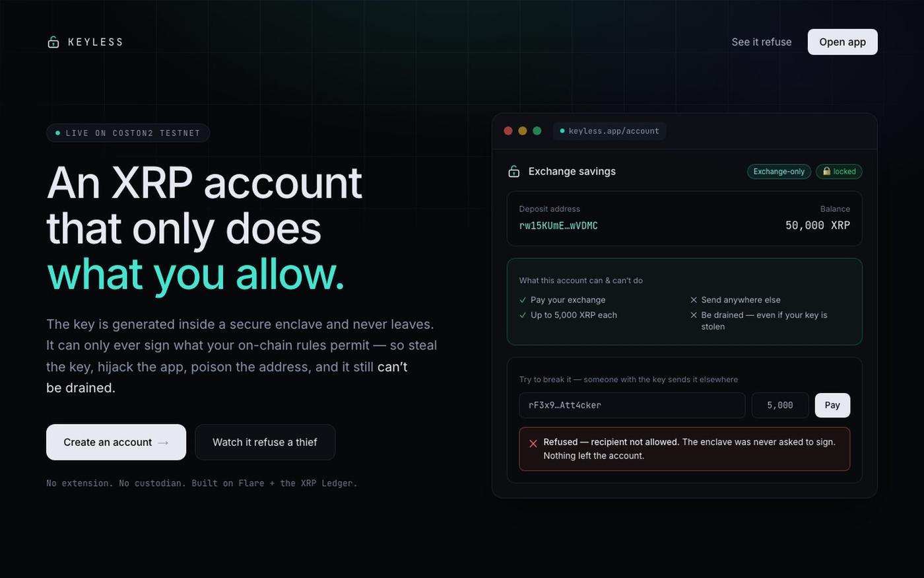The width and height of the screenshot is (924, 578).
Task: Click the red X refusal error icon
Action: (533, 443)
